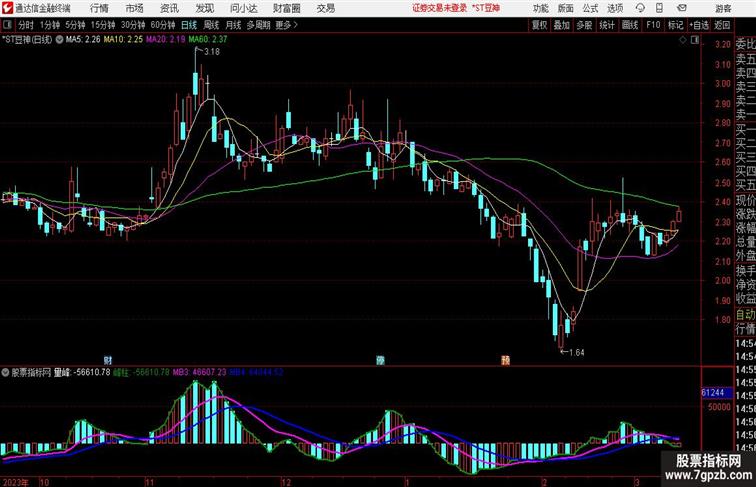Viewport: 756px width, 487px height.
Task: Open F10 company info
Action: (653, 25)
